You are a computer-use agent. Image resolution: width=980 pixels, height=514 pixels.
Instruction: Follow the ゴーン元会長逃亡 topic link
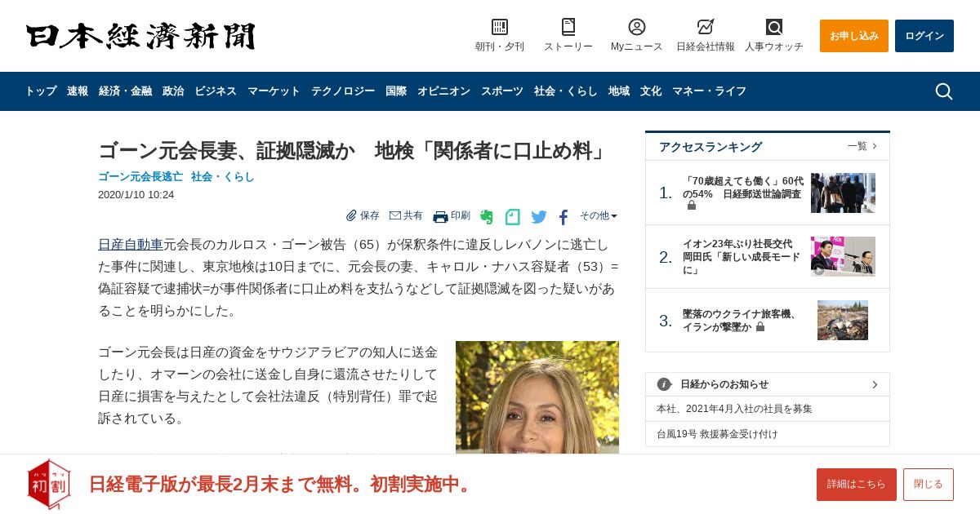coord(140,176)
